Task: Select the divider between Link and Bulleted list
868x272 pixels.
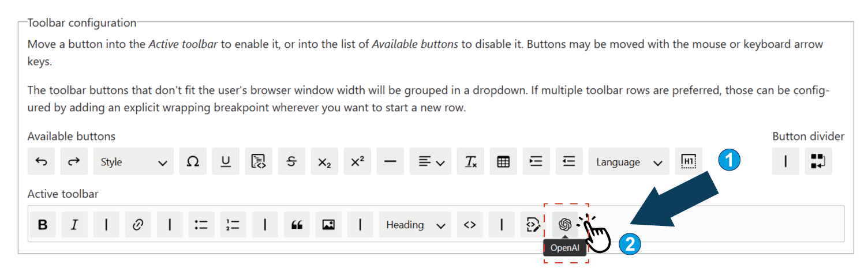Action: tap(170, 225)
